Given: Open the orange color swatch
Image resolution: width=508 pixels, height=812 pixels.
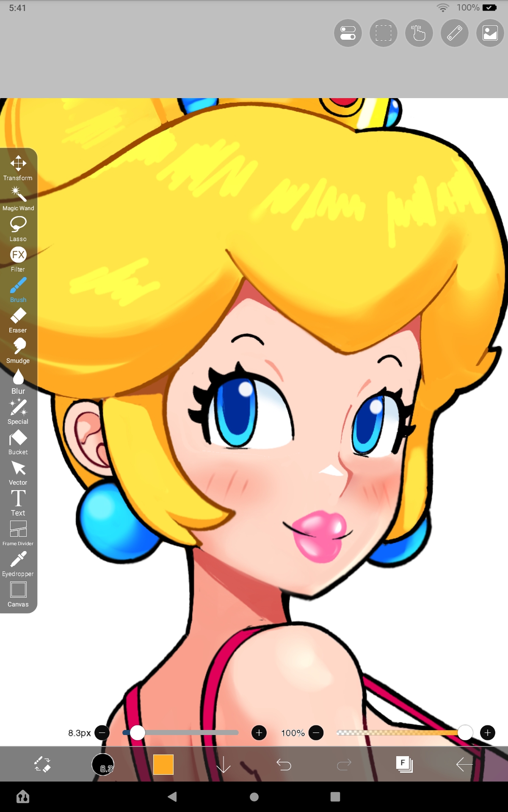Looking at the screenshot, I should coord(163,765).
